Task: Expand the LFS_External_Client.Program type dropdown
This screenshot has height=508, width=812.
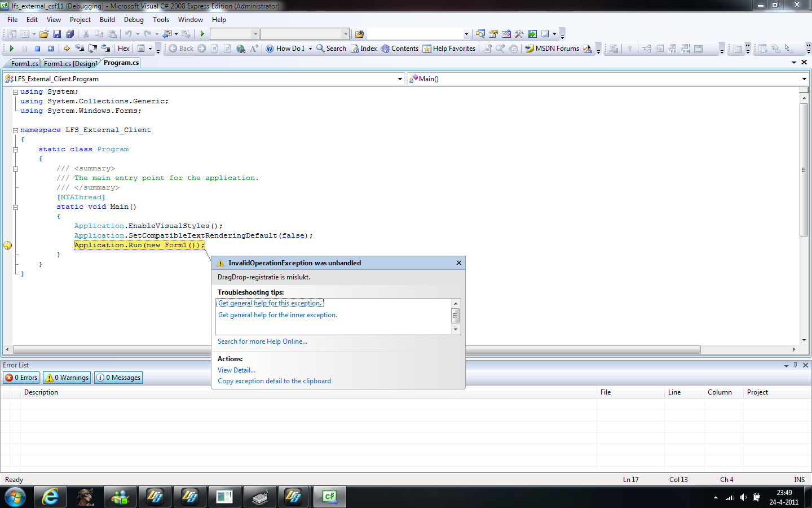Action: (400, 79)
